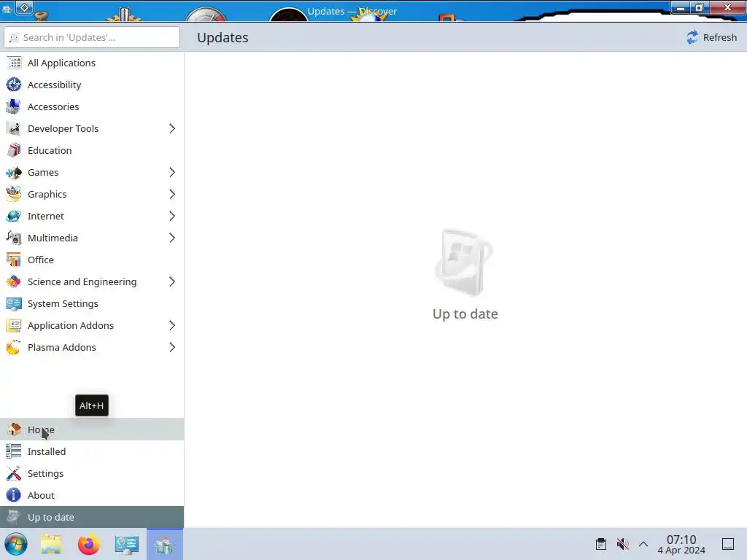Open the Office category label
This screenshot has height=560, width=747.
[x=41, y=260]
